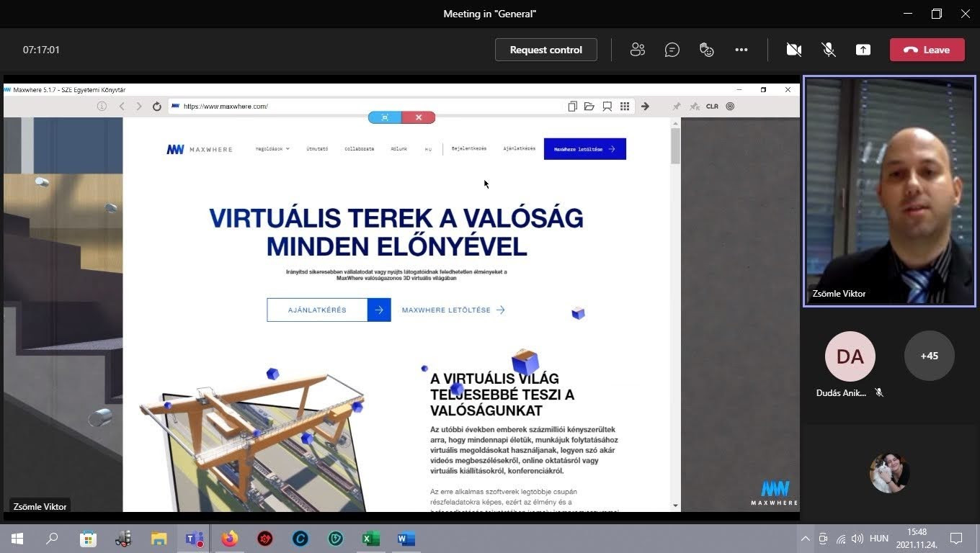
Task: Click the MaxWhere logo on the webpage
Action: coord(200,149)
